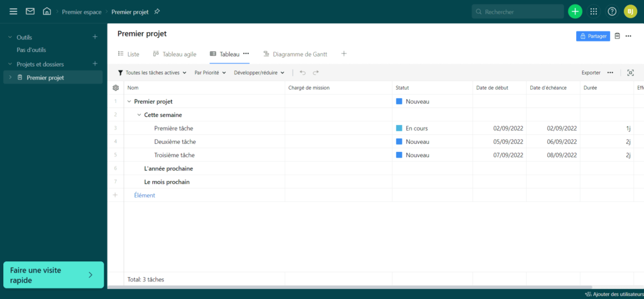Go to home via house icon
Viewport: 644px width, 299px height.
(x=47, y=11)
